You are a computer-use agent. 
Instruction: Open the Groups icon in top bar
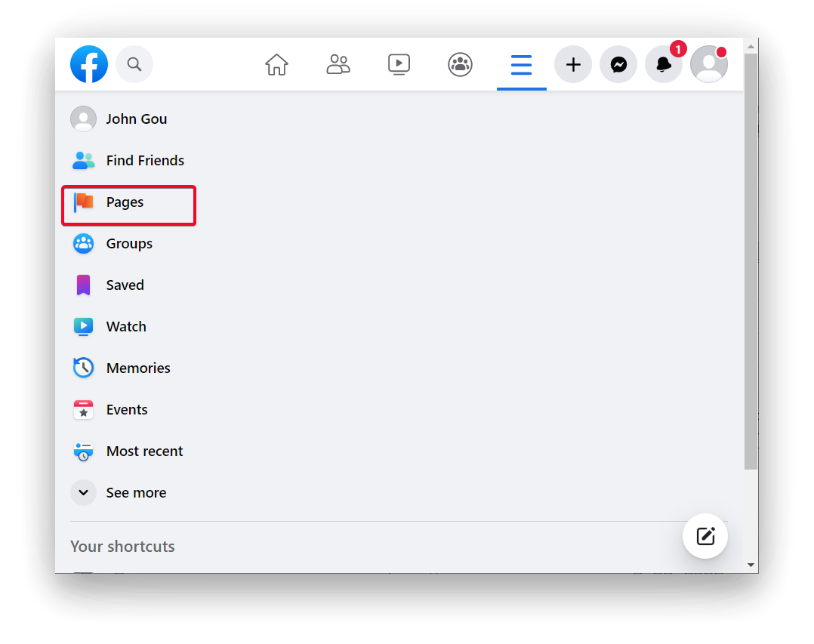(460, 65)
